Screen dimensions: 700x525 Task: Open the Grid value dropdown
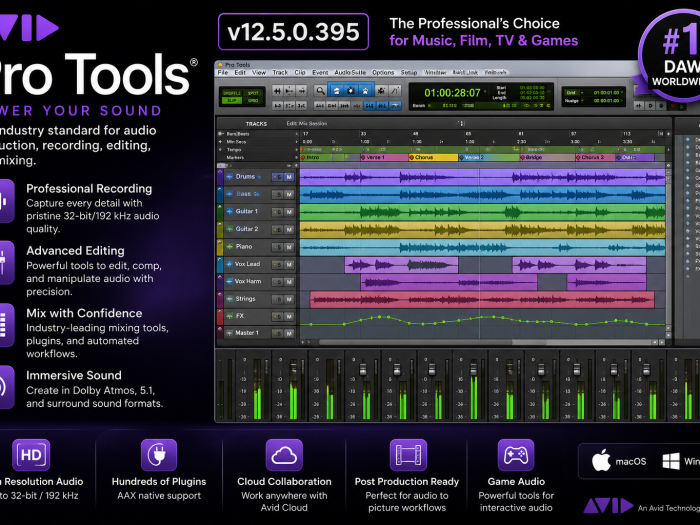(x=582, y=93)
